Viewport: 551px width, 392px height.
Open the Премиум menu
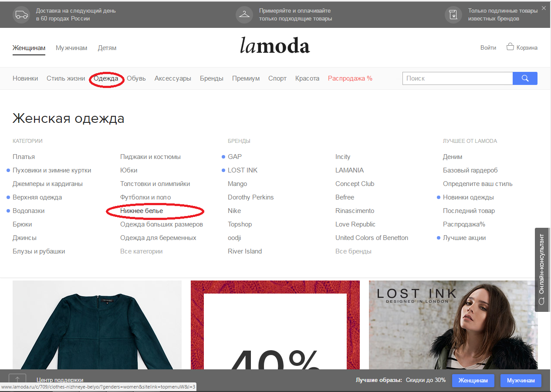246,78
